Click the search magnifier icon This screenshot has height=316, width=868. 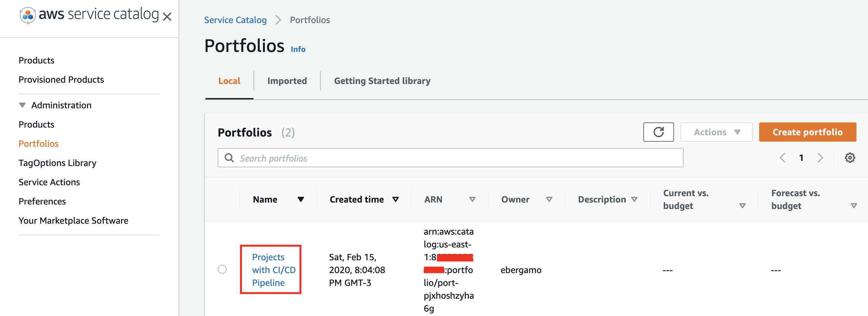tap(229, 157)
